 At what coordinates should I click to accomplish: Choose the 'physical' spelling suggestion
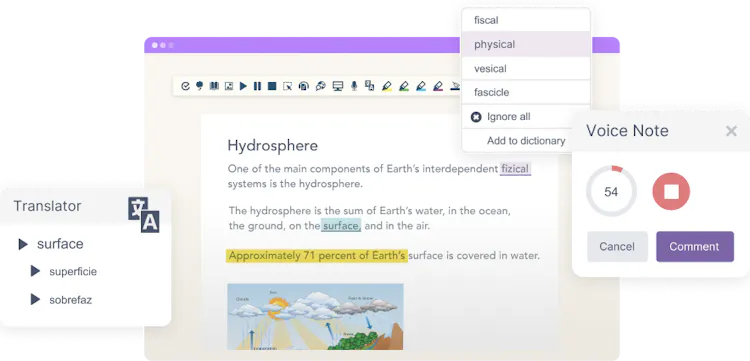[526, 44]
